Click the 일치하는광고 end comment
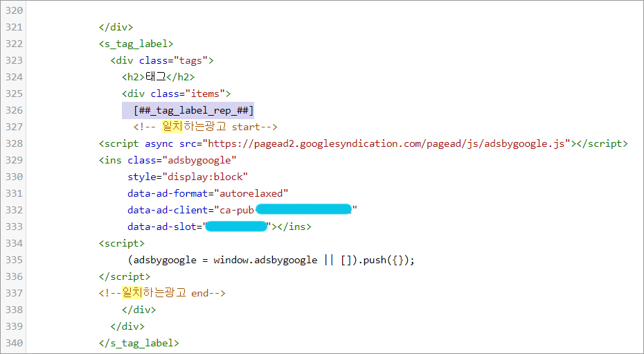The width and height of the screenshot is (644, 354). [162, 293]
